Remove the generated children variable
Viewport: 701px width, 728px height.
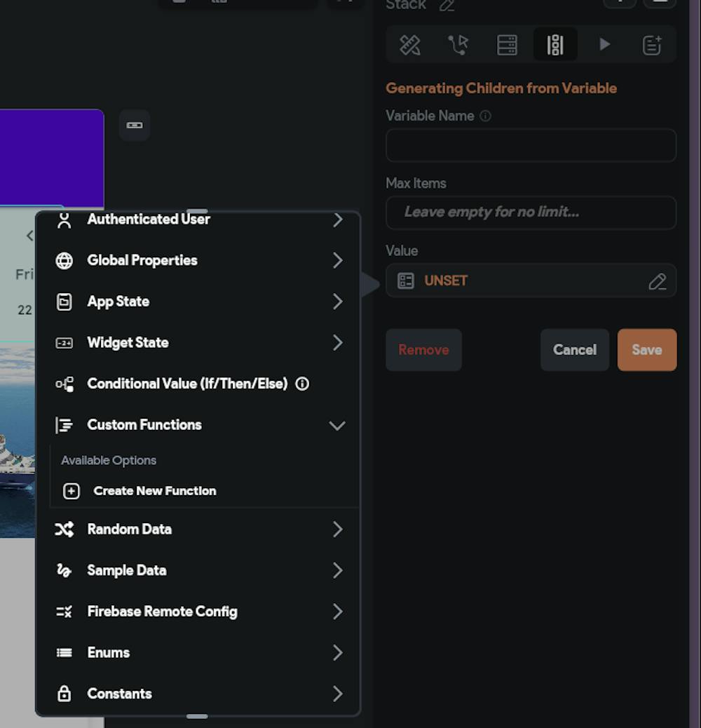(423, 349)
